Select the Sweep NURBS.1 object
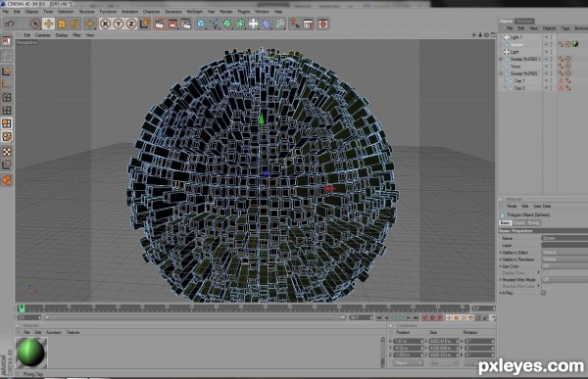Screen dimensions: 588x379 click(x=525, y=59)
